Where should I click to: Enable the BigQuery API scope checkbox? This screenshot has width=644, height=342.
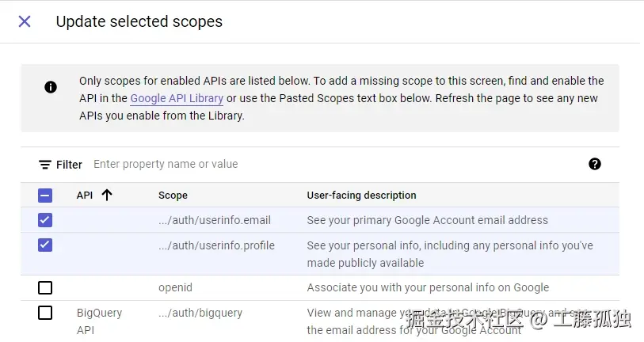(45, 313)
